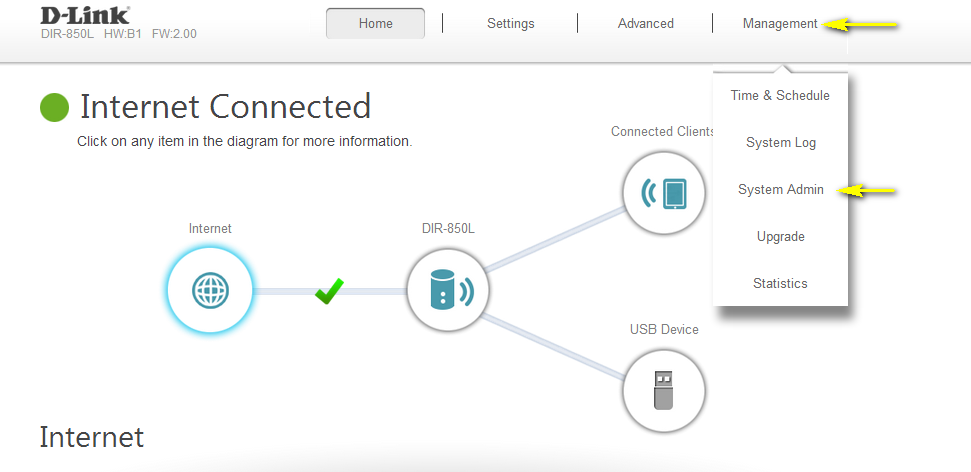Screen dimensions: 971x472
Task: Click the Connected Clients text label
Action: [662, 132]
